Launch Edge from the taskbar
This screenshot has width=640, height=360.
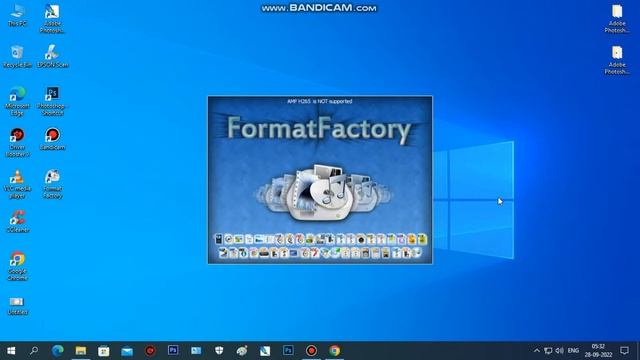[x=58, y=351]
